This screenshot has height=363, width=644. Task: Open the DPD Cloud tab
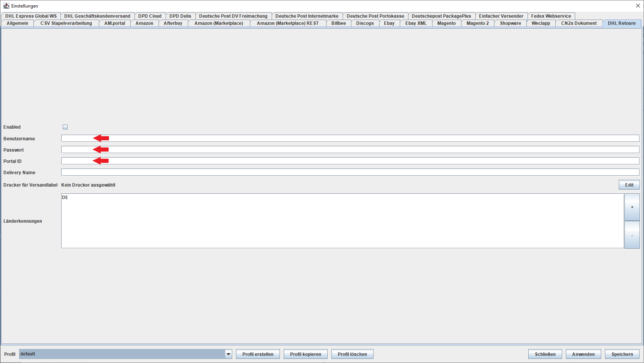(x=150, y=16)
